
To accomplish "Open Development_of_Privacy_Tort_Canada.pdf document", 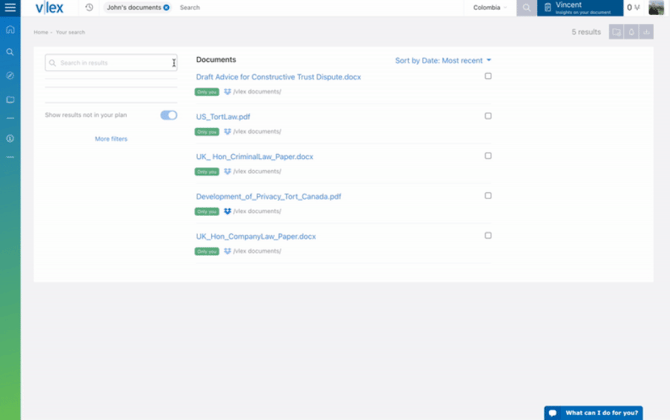I will tap(268, 197).
